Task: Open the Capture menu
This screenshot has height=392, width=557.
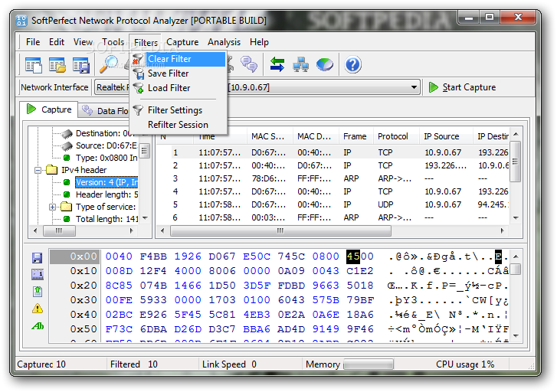Action: pyautogui.click(x=182, y=42)
